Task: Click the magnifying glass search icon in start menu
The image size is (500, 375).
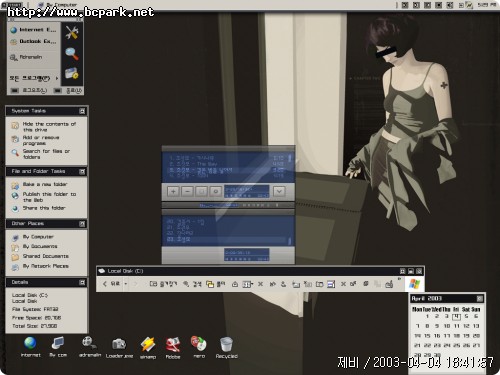Action: 72,53
